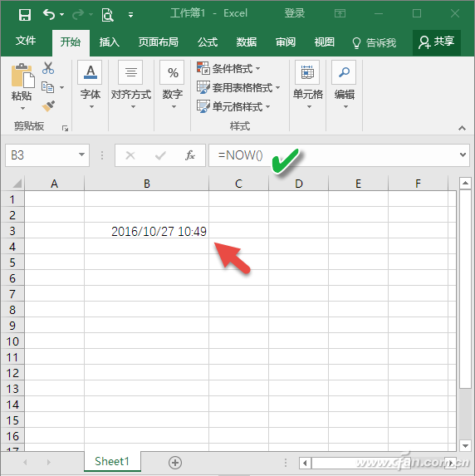Click the Paste clipboard icon
This screenshot has height=476, width=475.
click(22, 76)
